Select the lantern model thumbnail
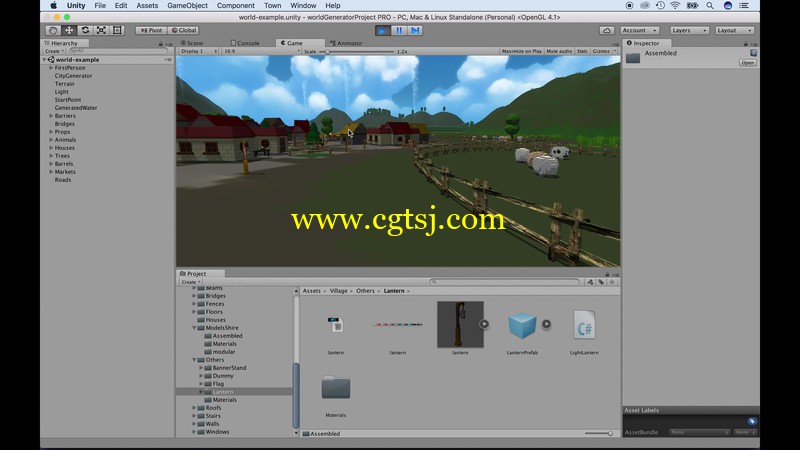The image size is (800, 450). (460, 324)
